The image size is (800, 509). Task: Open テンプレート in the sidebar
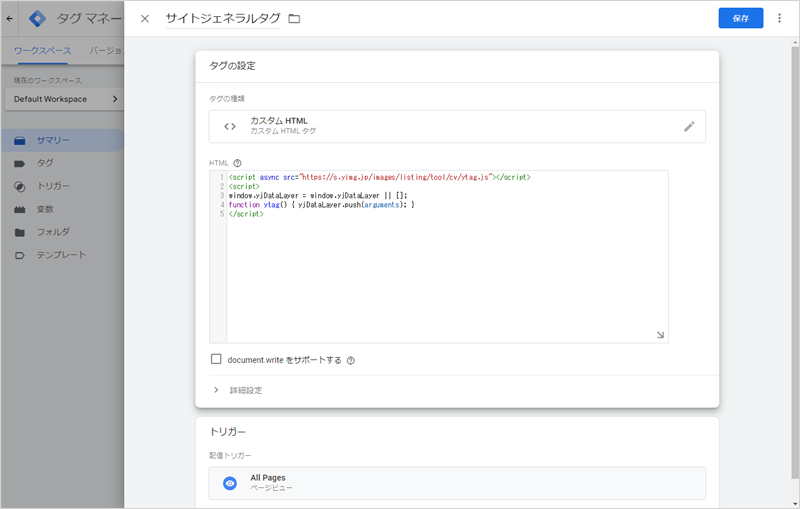(62, 255)
